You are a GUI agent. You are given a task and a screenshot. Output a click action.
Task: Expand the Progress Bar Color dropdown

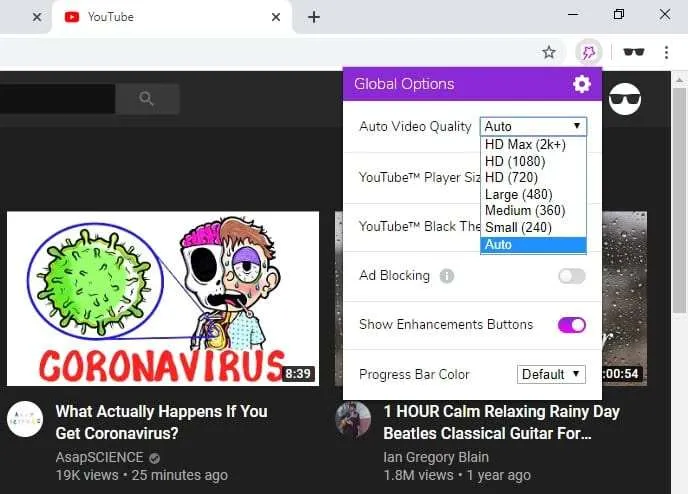coord(551,374)
